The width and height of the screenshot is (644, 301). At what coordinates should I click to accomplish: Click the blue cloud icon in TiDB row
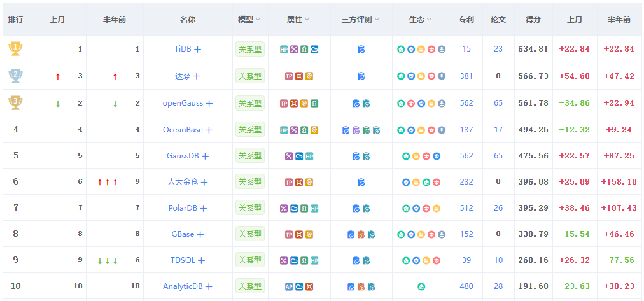click(314, 49)
